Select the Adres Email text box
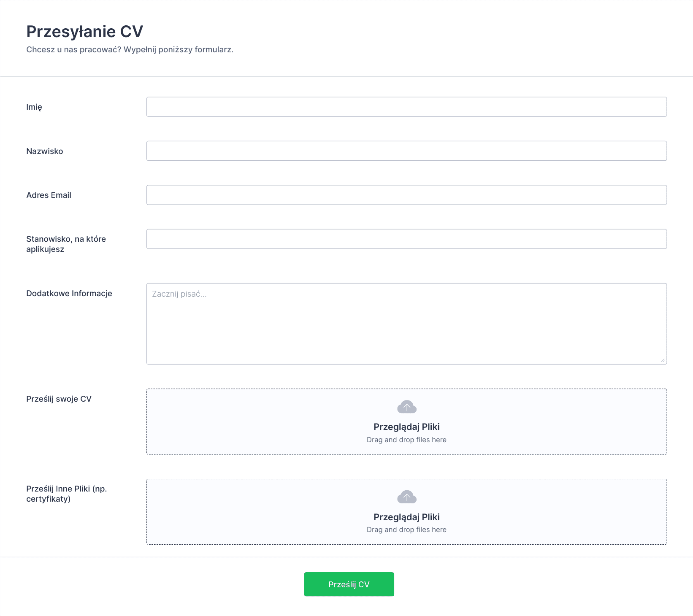693x616 pixels. click(406, 195)
